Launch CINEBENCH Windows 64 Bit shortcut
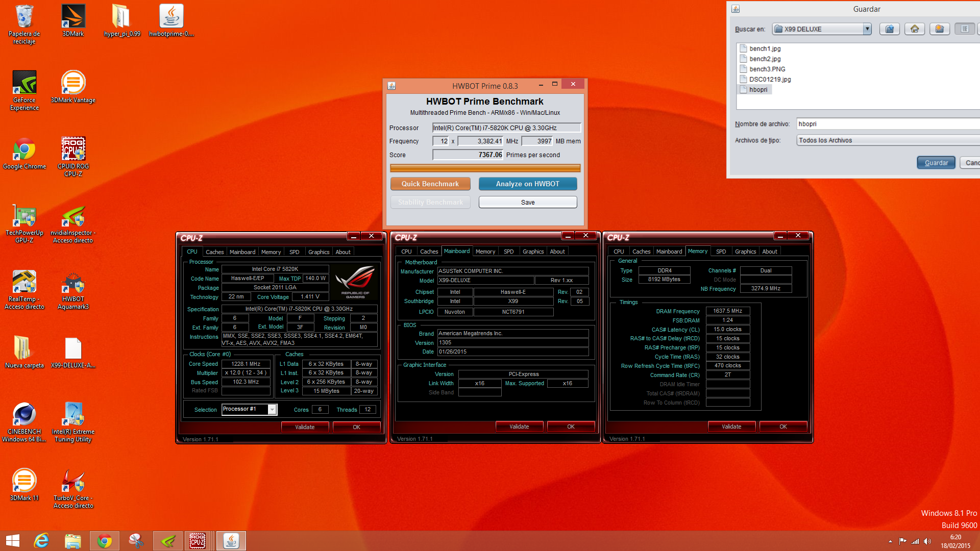Image resolution: width=980 pixels, height=551 pixels. point(24,422)
